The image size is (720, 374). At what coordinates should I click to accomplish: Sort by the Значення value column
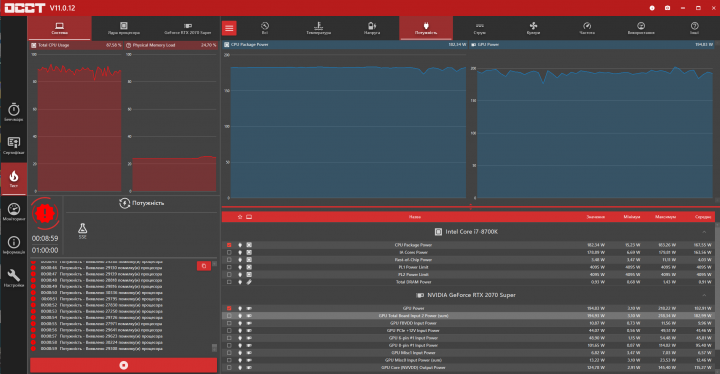click(x=595, y=217)
